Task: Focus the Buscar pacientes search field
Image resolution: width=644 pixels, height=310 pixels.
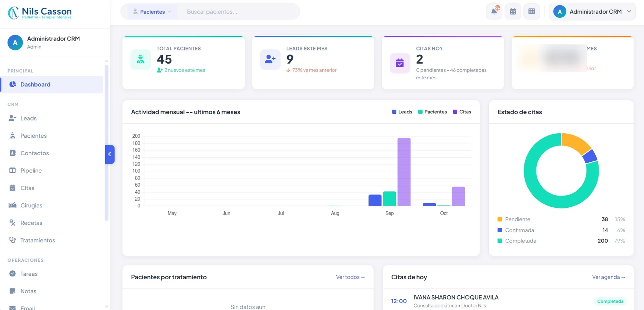Action: pyautogui.click(x=238, y=12)
